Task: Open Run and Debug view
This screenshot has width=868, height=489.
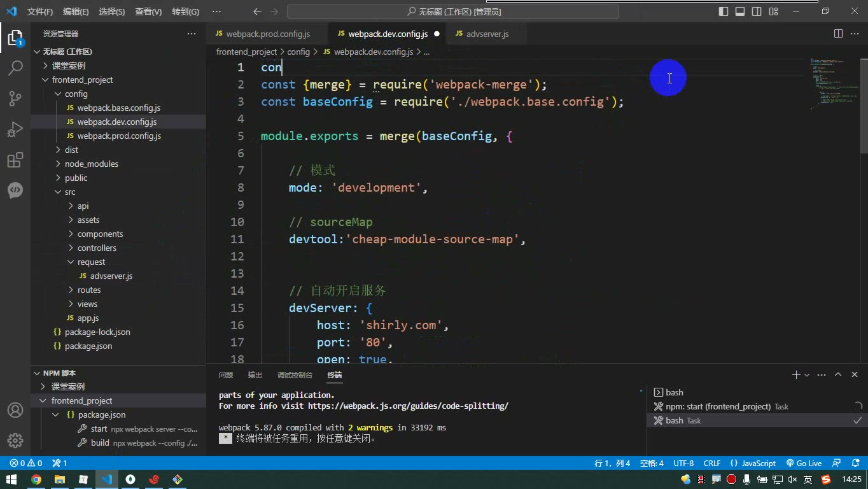Action: [x=15, y=129]
